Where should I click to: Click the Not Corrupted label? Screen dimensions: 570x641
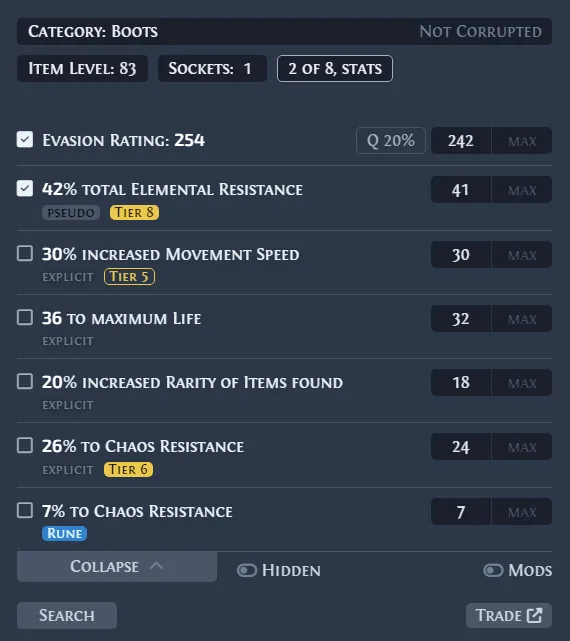click(480, 31)
